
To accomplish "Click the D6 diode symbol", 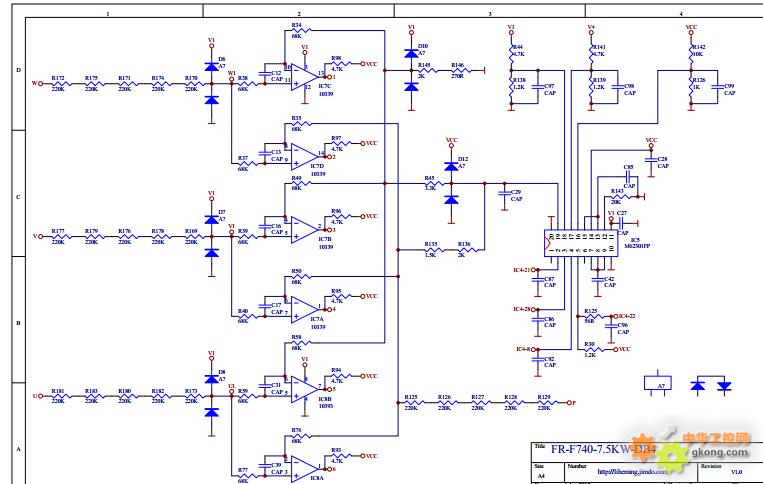I will click(x=211, y=67).
